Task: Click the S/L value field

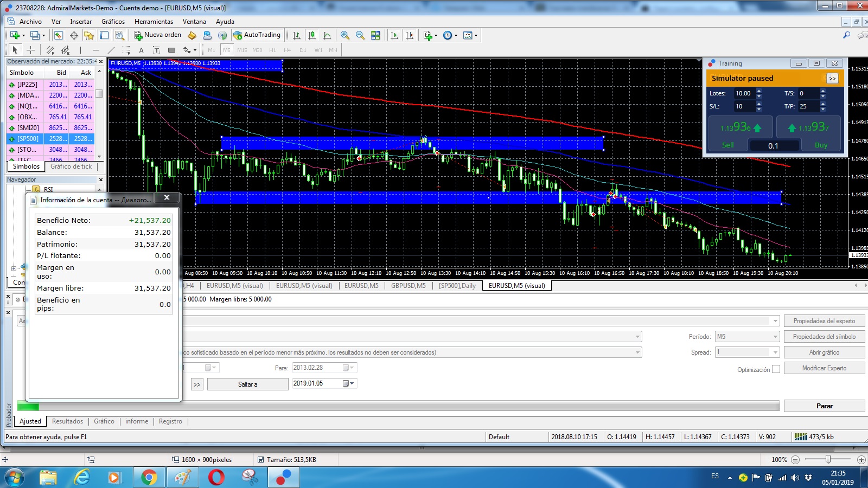Action: (744, 106)
